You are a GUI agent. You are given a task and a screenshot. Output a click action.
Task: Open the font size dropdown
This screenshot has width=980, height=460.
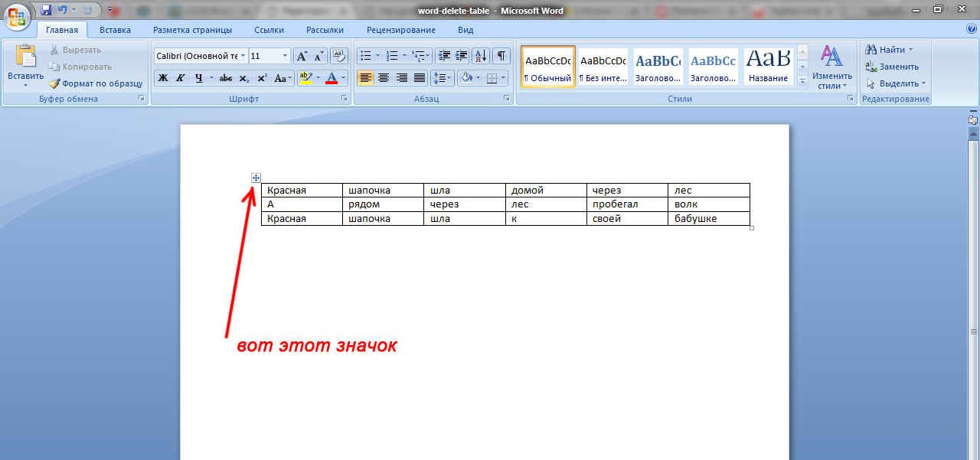pyautogui.click(x=286, y=56)
